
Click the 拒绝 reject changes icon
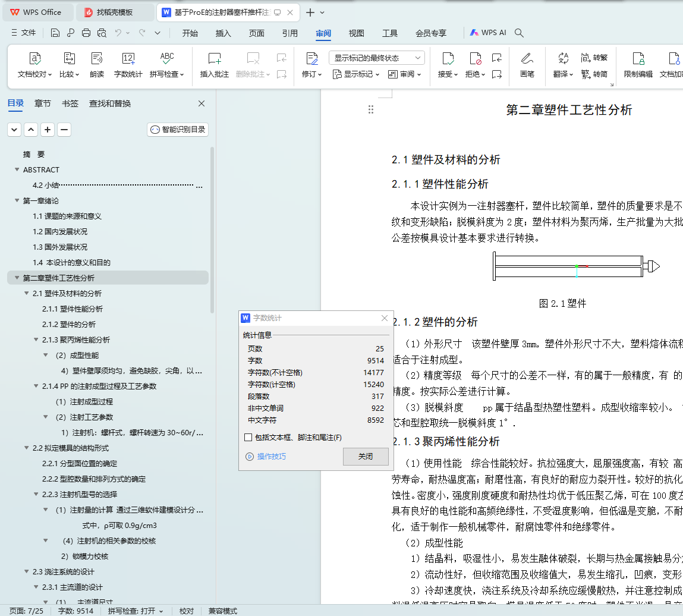475,58
